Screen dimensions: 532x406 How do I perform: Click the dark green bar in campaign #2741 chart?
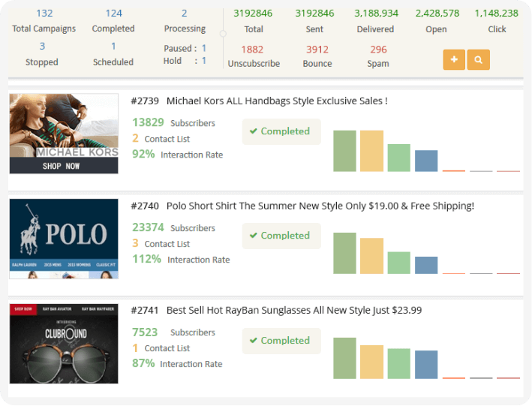(x=344, y=358)
